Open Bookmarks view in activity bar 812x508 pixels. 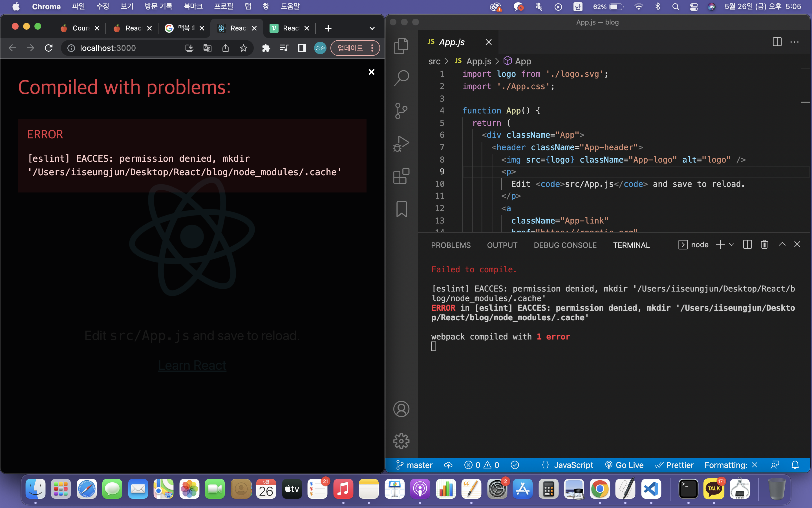[402, 209]
